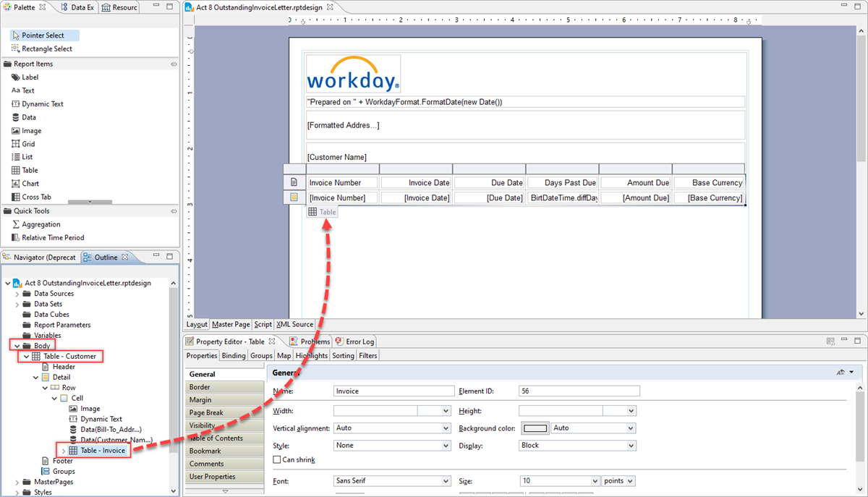Expand the MasterPages node
Image resolution: width=868 pixels, height=497 pixels.
pyautogui.click(x=17, y=482)
